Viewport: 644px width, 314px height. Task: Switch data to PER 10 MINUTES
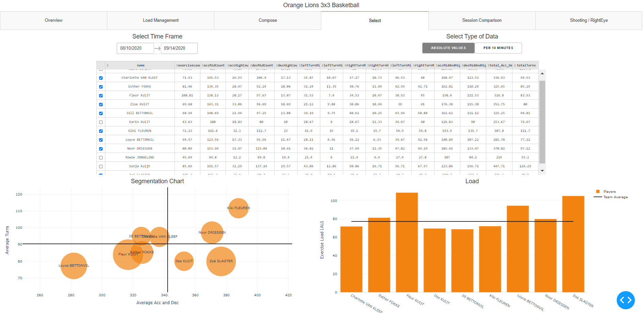click(498, 48)
